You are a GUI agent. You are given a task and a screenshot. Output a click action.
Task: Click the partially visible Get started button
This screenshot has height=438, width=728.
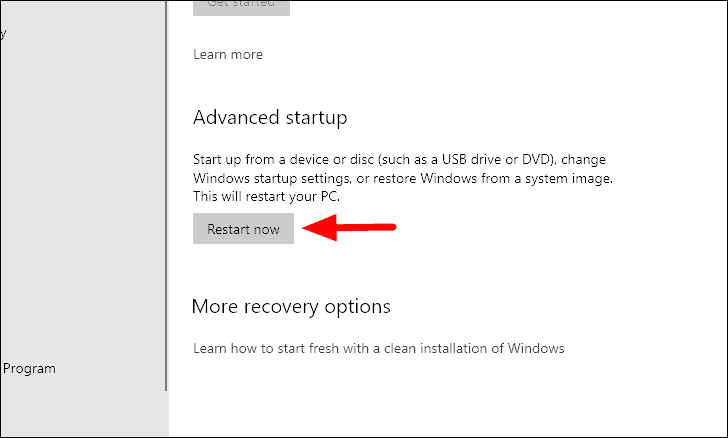pos(241,7)
